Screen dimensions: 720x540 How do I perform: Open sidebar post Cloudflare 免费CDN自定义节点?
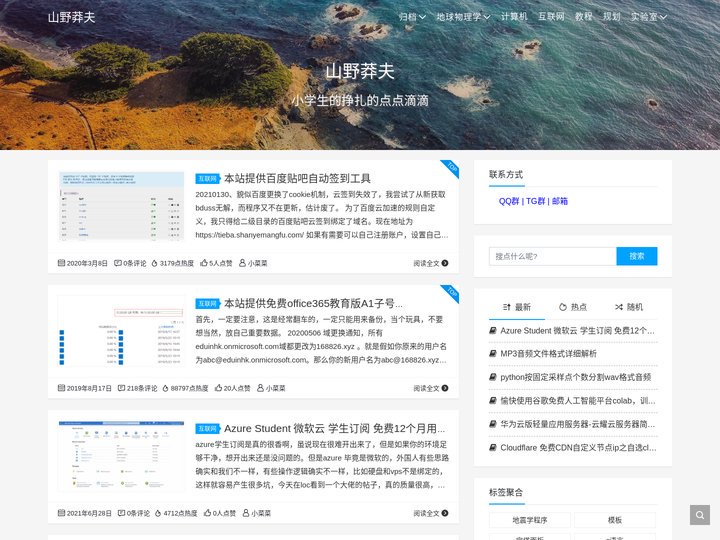coord(578,447)
